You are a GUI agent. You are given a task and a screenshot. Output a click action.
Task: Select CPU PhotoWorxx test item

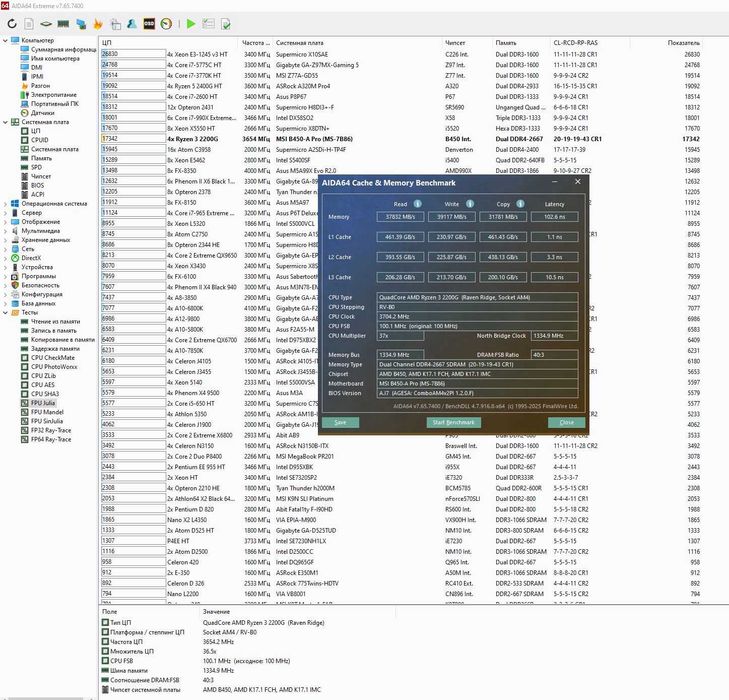54,367
